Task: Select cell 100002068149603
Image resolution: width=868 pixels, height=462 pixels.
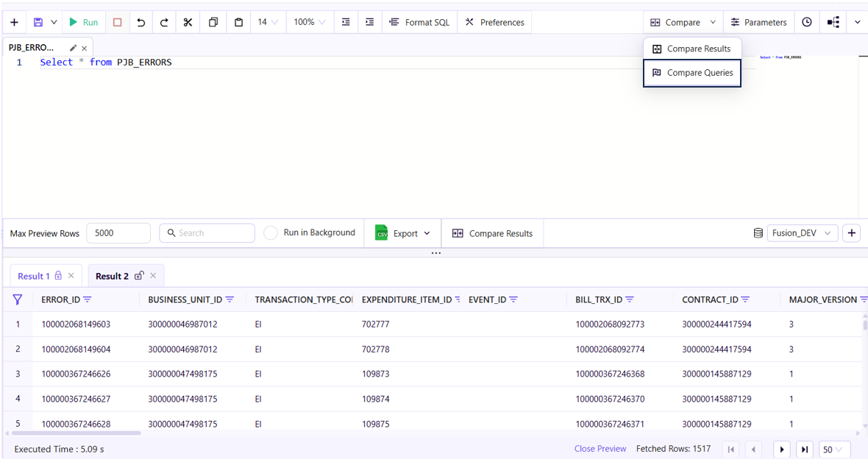Action: [76, 324]
